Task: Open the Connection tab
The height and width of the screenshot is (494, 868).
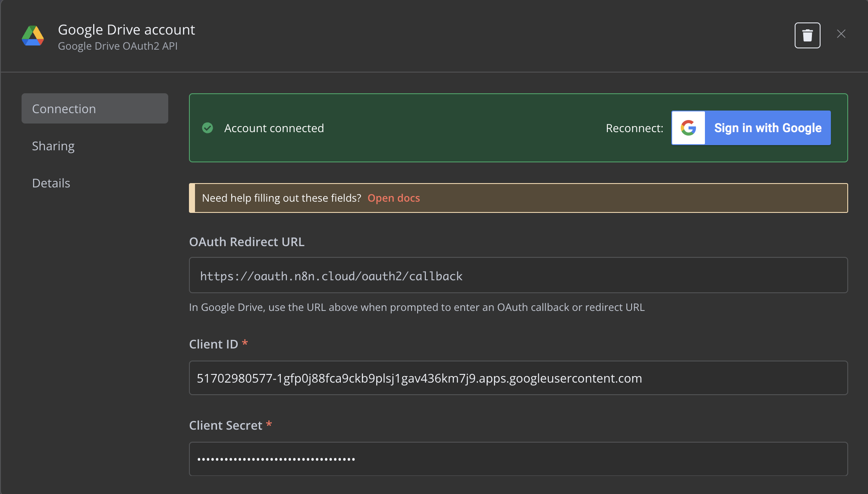Action: point(95,108)
